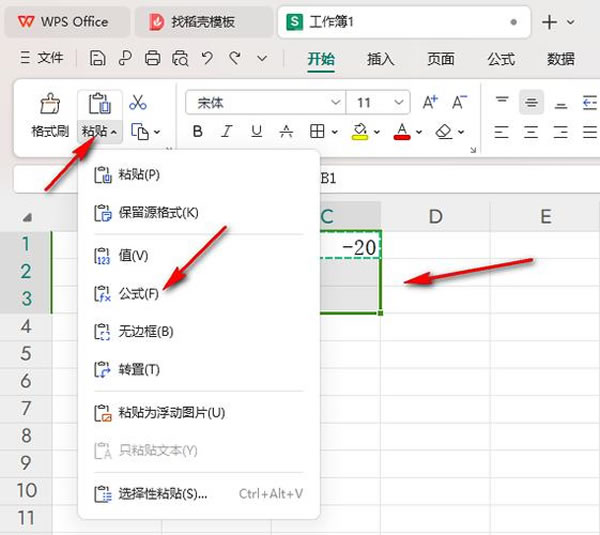
Task: Click the decrease indent icon
Action: click(590, 102)
